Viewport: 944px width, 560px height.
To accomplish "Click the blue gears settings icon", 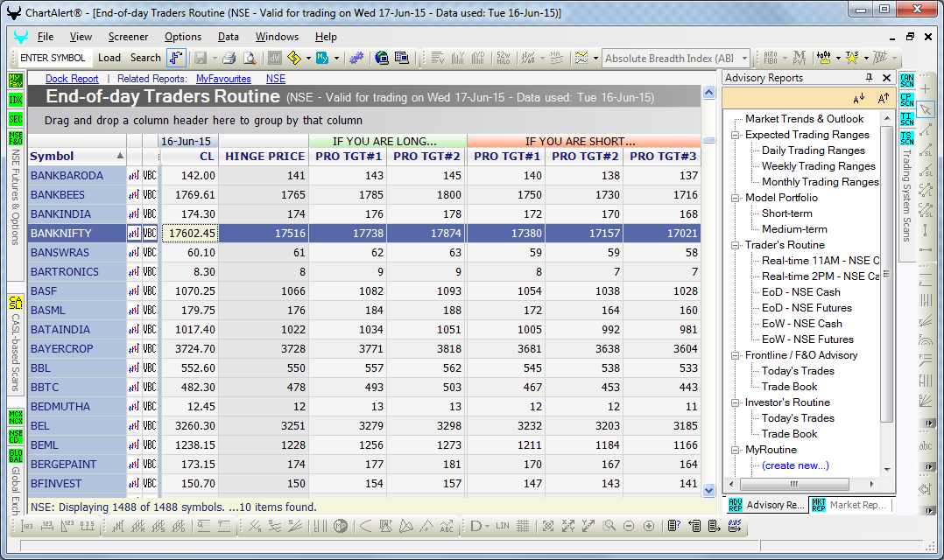I will click(356, 58).
